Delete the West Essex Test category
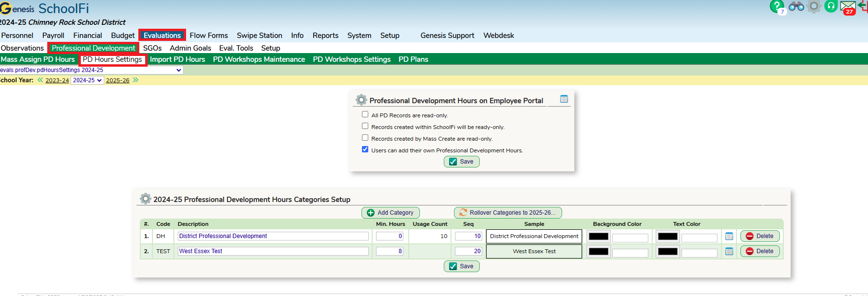 760,251
